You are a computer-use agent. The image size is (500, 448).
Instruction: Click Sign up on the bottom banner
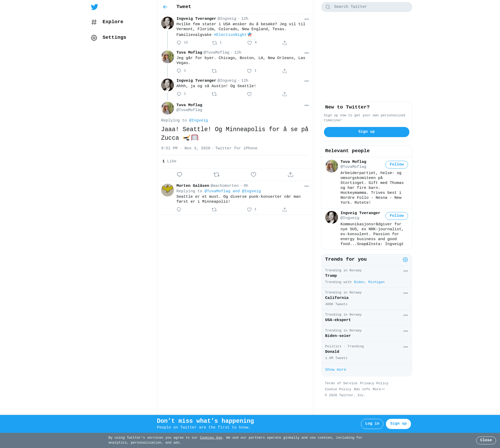click(398, 424)
